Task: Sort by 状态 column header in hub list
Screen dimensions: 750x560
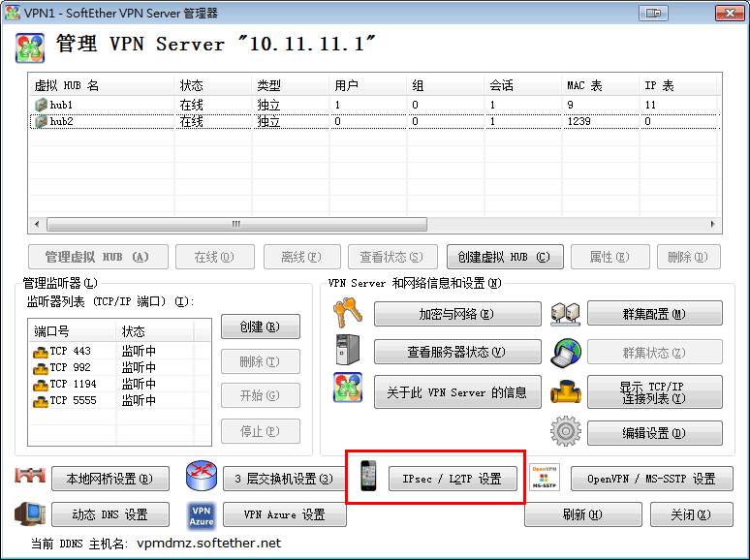Action: tap(213, 85)
